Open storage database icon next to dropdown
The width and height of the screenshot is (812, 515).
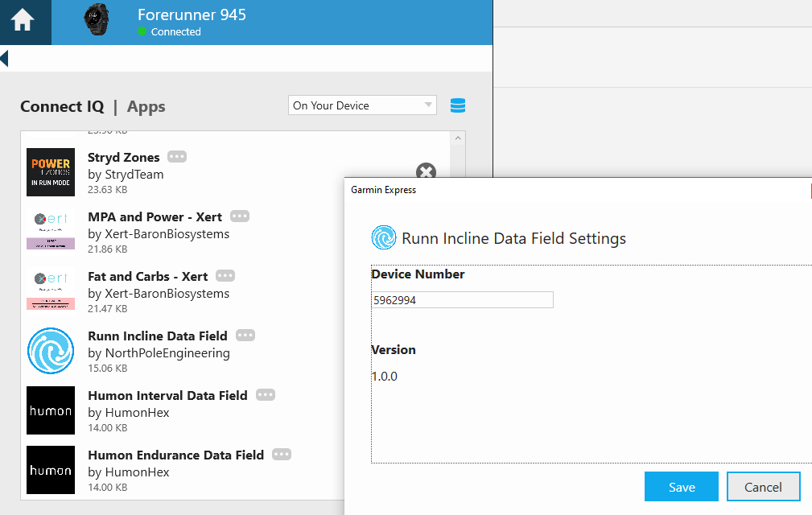[458, 106]
